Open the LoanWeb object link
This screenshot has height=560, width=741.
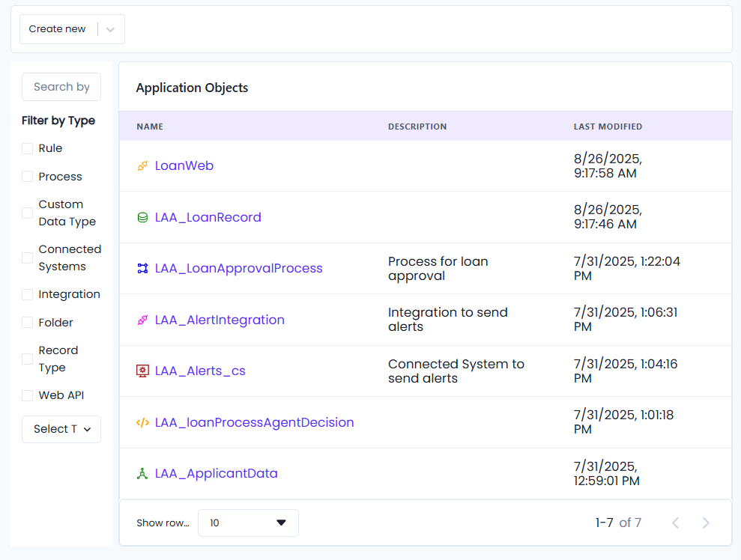point(184,165)
